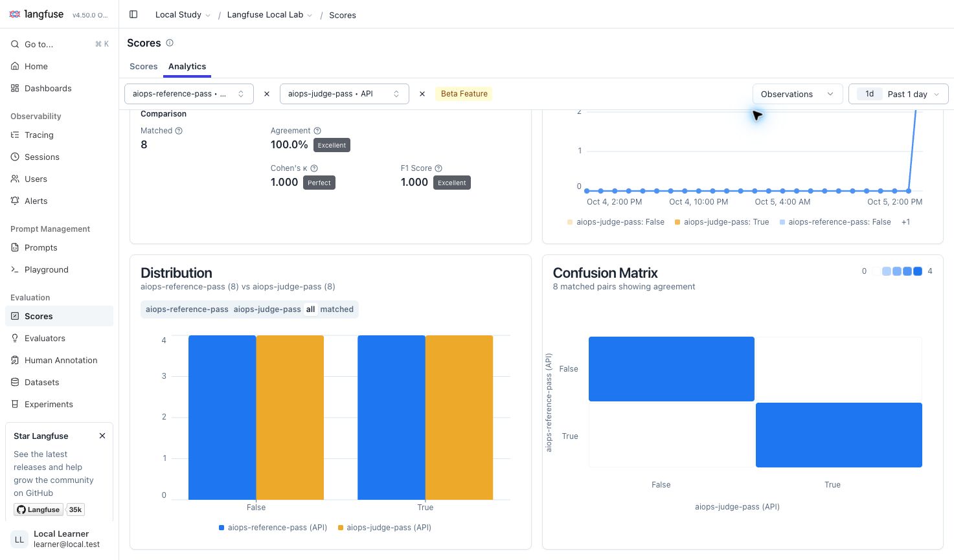Dismiss the Star Langfuse card

(x=102, y=436)
